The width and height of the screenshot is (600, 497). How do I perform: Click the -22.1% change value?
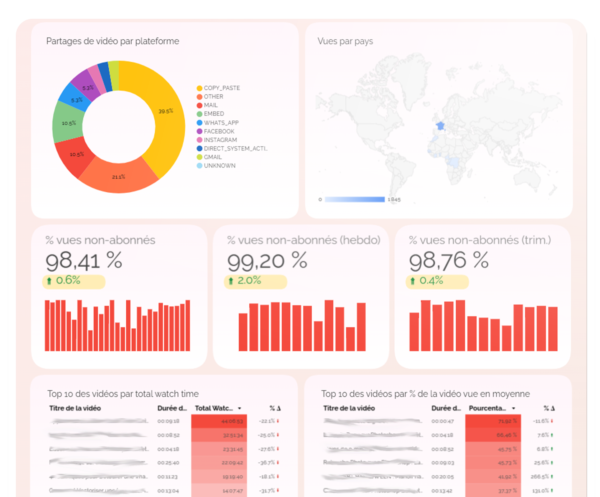pos(267,421)
